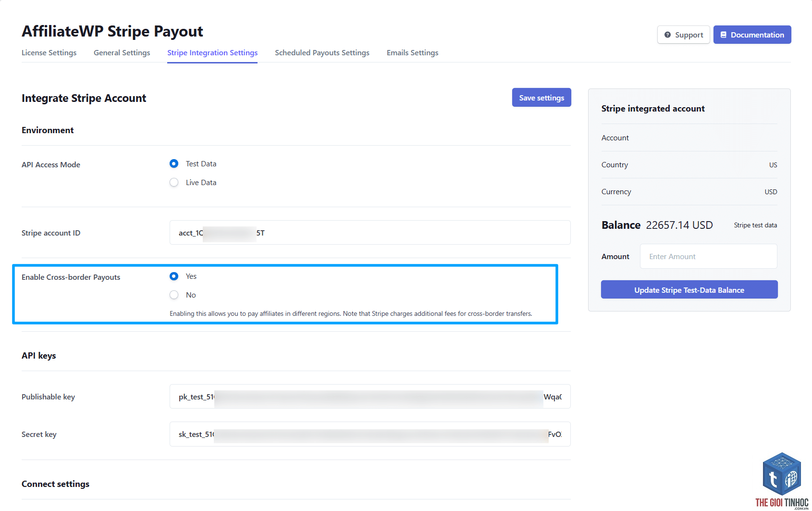Click the Support button question-mark icon

pyautogui.click(x=667, y=35)
